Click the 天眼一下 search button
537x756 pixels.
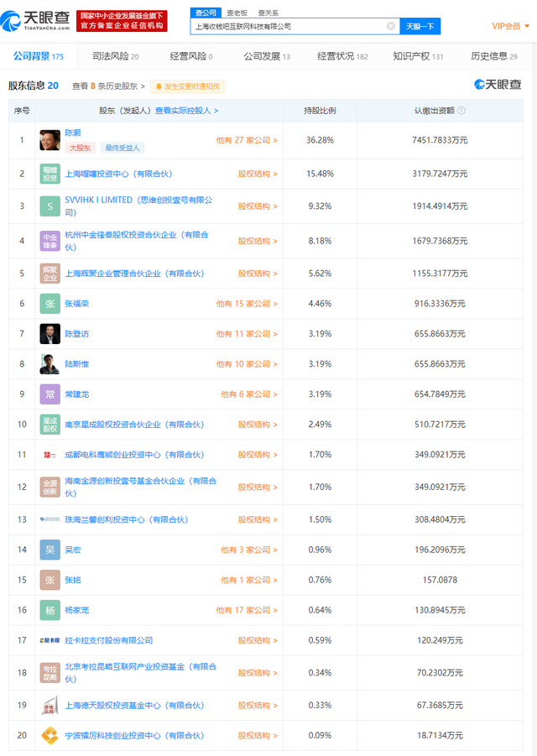point(420,26)
